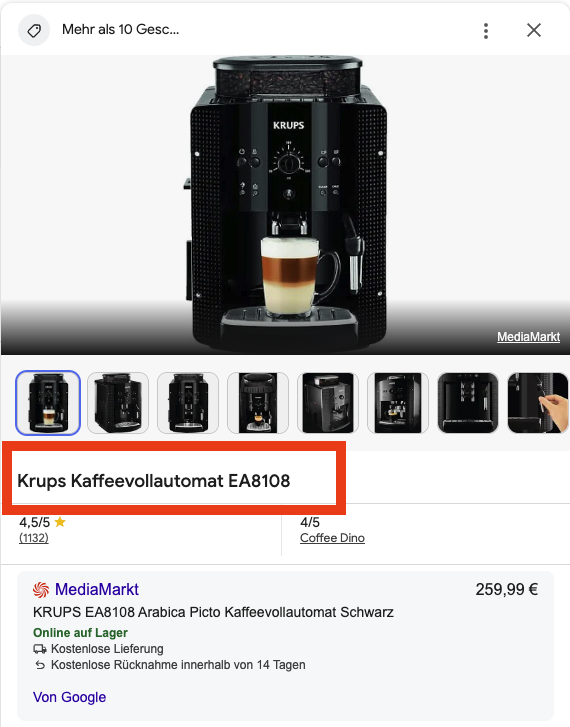Click the Von Google link
Image resolution: width=570 pixels, height=727 pixels.
tap(70, 697)
